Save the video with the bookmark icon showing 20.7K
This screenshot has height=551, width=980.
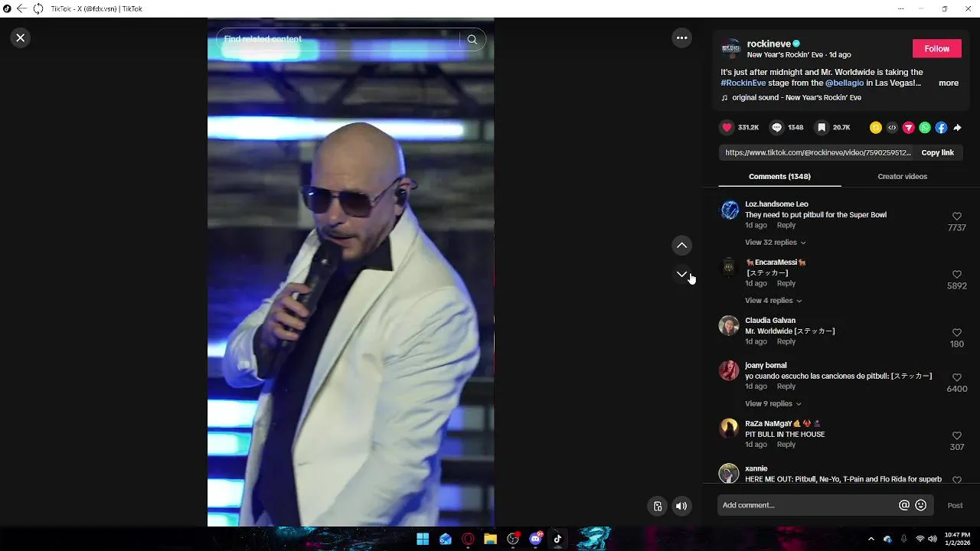821,128
